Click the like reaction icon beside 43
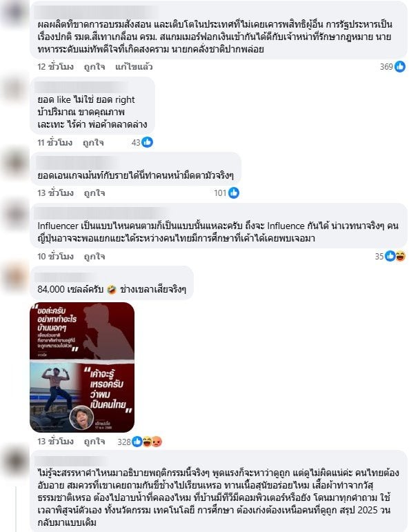The image size is (420, 532). pyautogui.click(x=147, y=142)
